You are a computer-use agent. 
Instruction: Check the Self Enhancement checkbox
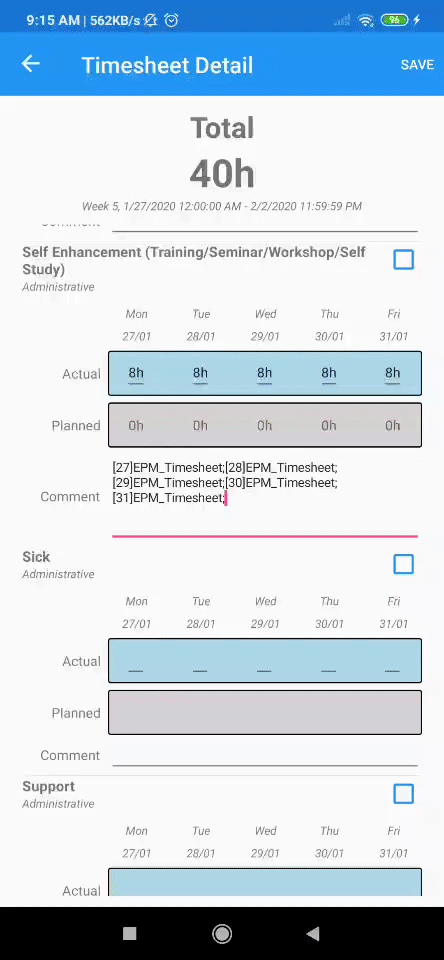(404, 260)
